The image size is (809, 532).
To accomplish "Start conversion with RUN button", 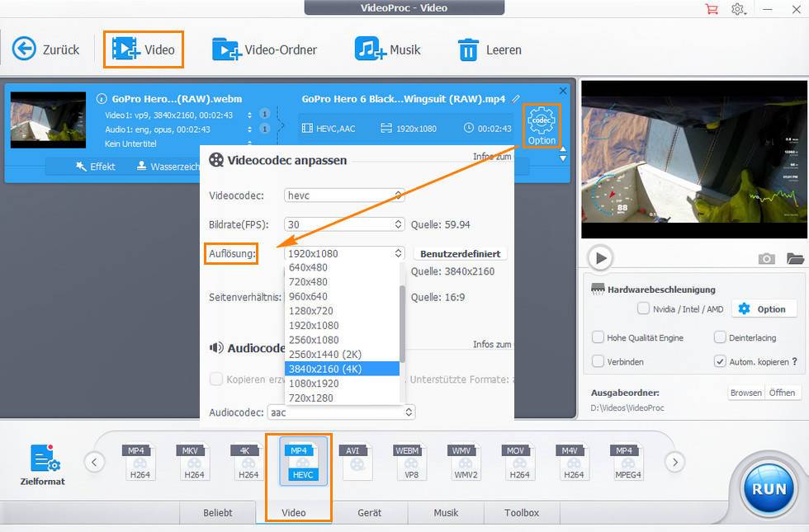I will pyautogui.click(x=769, y=488).
